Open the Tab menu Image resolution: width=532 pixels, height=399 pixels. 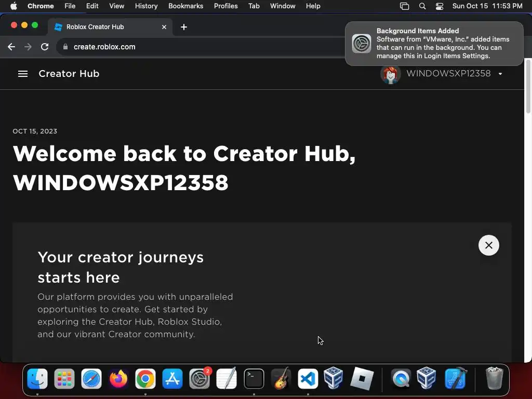254,6
